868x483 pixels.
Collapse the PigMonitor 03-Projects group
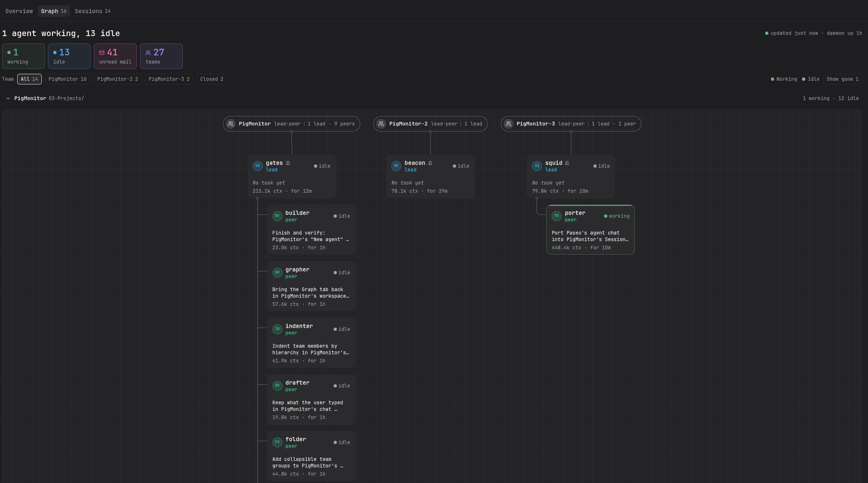pyautogui.click(x=8, y=98)
